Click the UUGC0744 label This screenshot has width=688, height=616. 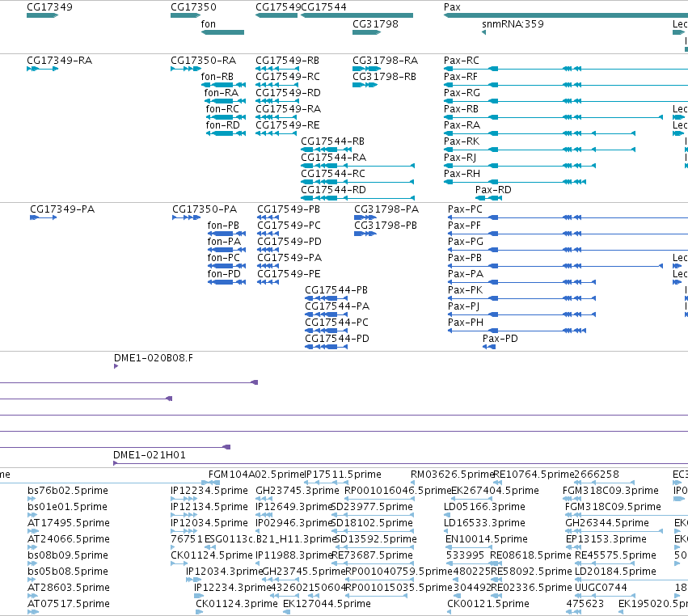pyautogui.click(x=601, y=587)
